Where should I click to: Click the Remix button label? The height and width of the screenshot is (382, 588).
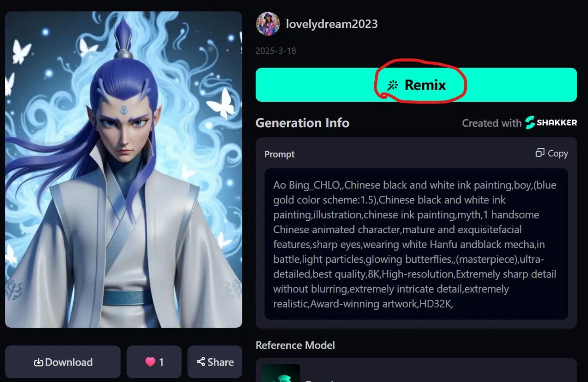[425, 85]
